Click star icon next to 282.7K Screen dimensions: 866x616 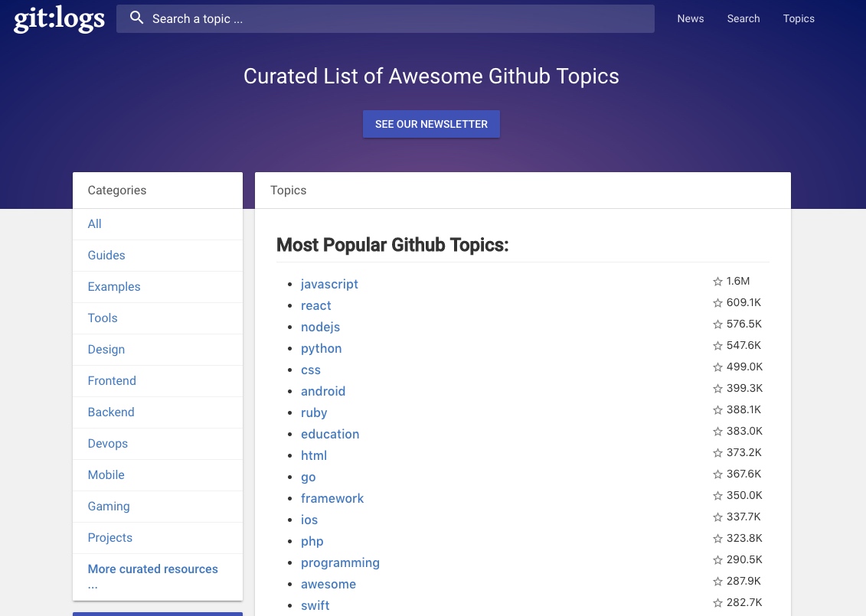718,603
